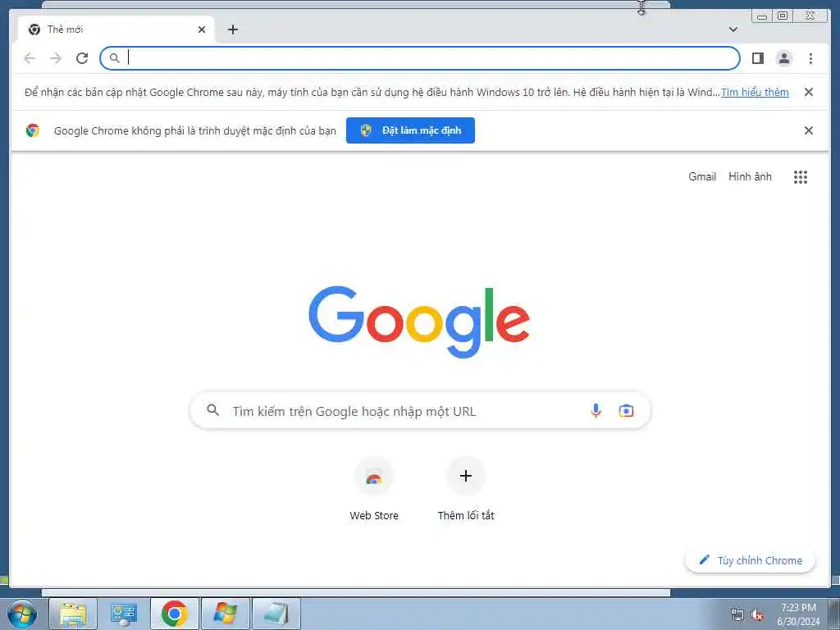This screenshot has width=840, height=630.
Task: Click the address bar search icon
Action: pos(114,58)
